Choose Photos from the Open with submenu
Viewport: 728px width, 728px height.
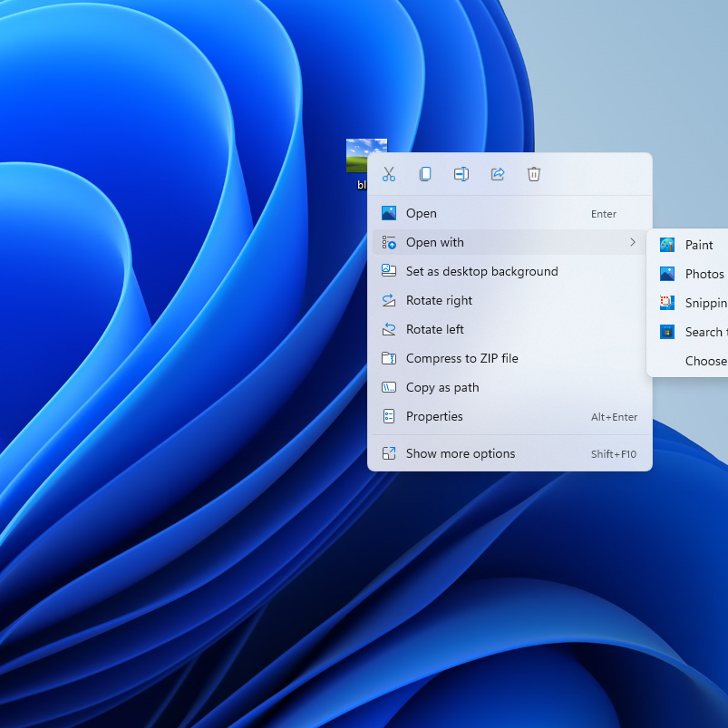click(x=704, y=274)
